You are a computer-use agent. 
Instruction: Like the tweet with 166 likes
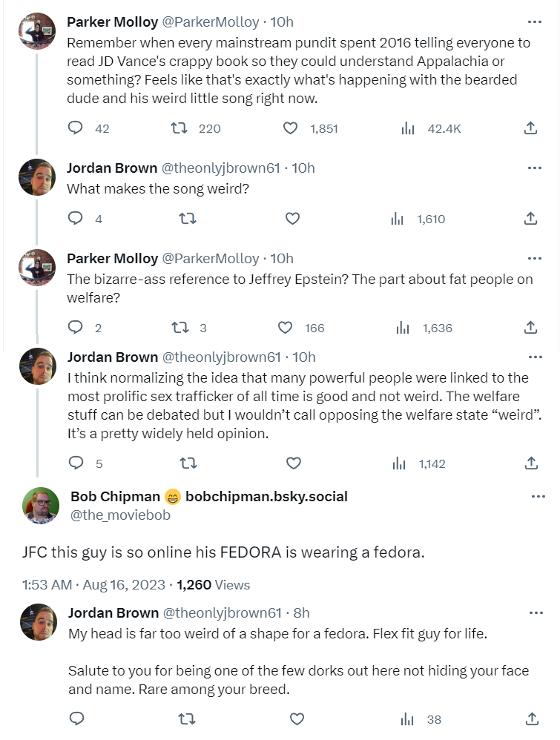[x=286, y=328]
